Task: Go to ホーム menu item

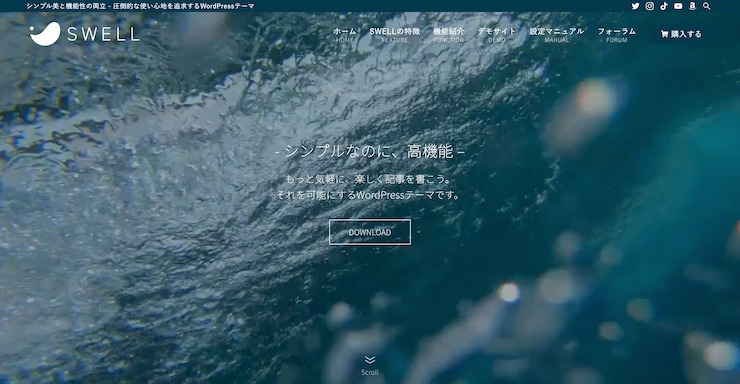Action: click(345, 34)
